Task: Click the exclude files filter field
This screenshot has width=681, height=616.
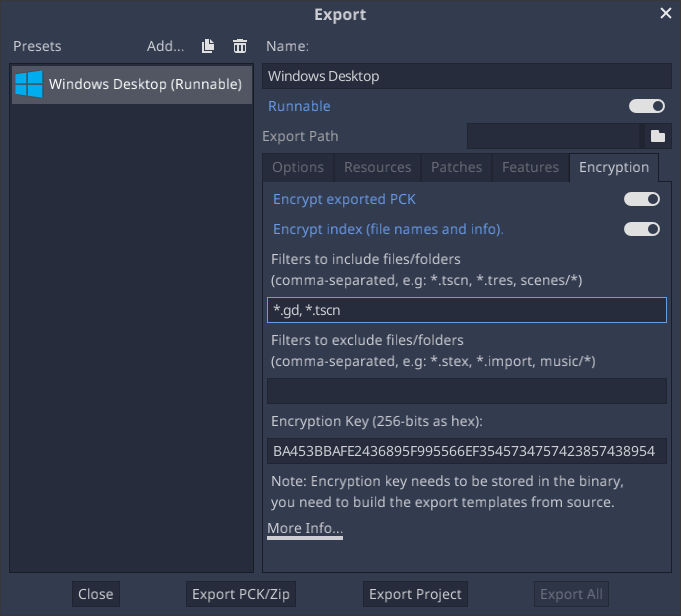Action: (466, 391)
